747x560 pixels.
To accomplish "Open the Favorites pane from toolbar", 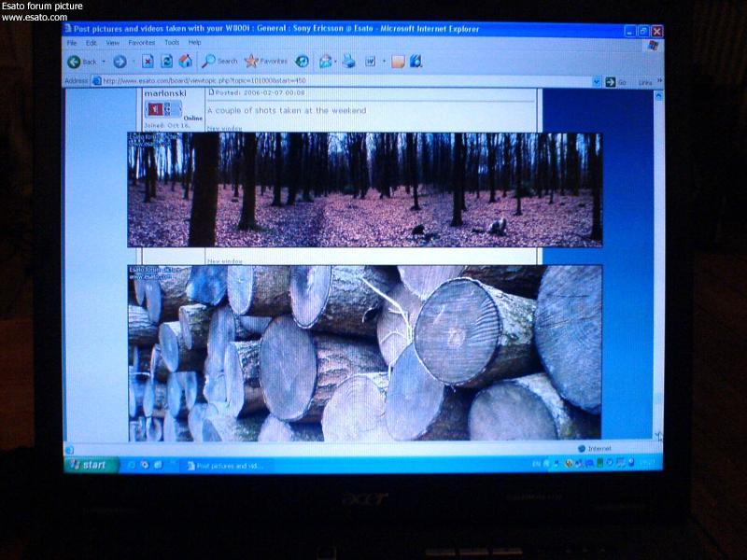I will click(x=266, y=61).
